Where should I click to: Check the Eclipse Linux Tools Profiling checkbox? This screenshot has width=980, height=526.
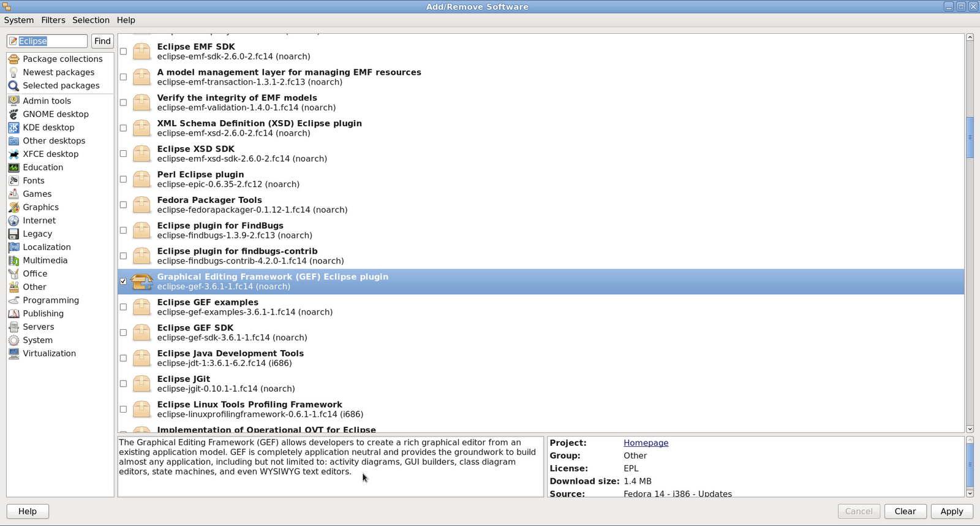pos(123,410)
